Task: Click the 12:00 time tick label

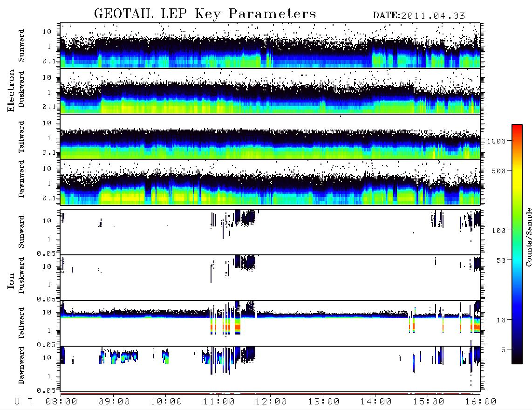Action: [271, 402]
